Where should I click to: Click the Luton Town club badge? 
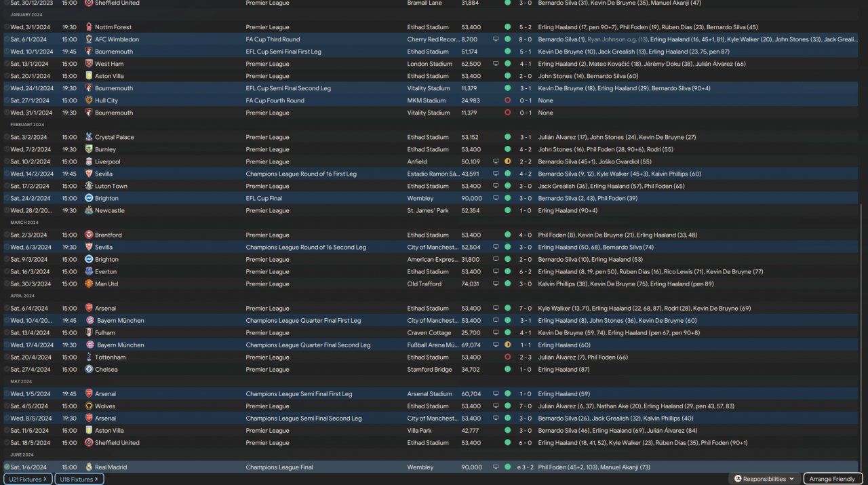click(x=89, y=186)
